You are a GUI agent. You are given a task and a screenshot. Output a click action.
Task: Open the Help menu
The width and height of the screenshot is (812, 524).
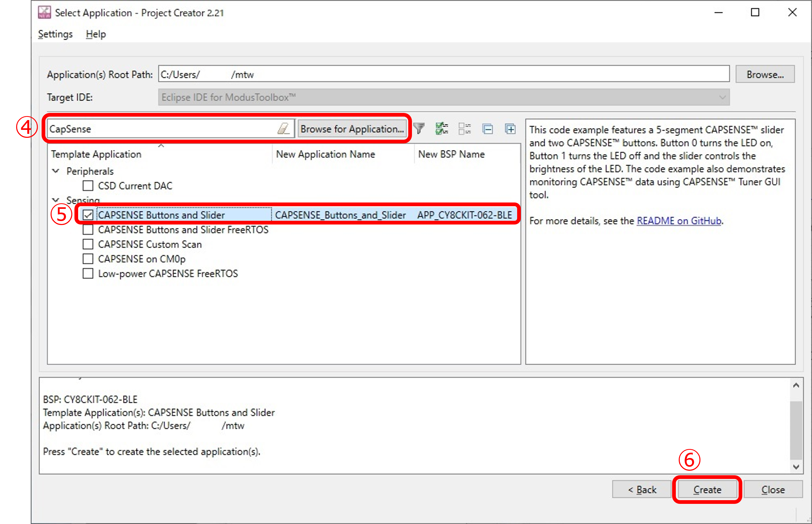pyautogui.click(x=96, y=34)
